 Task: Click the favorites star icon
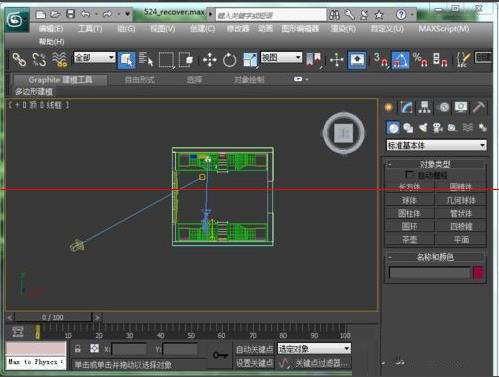point(379,15)
